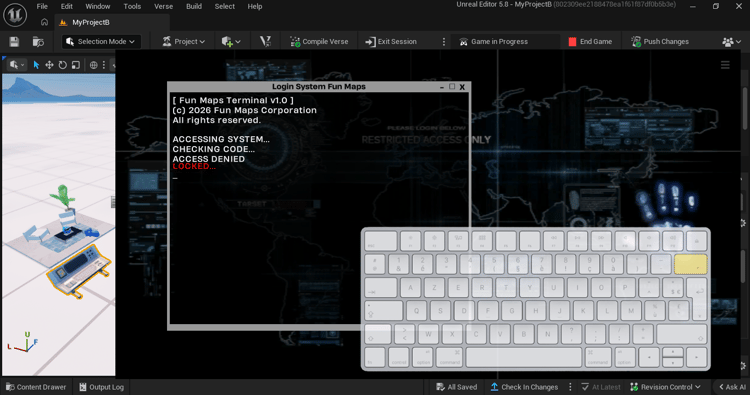Open the Content Drawer

coord(36,387)
